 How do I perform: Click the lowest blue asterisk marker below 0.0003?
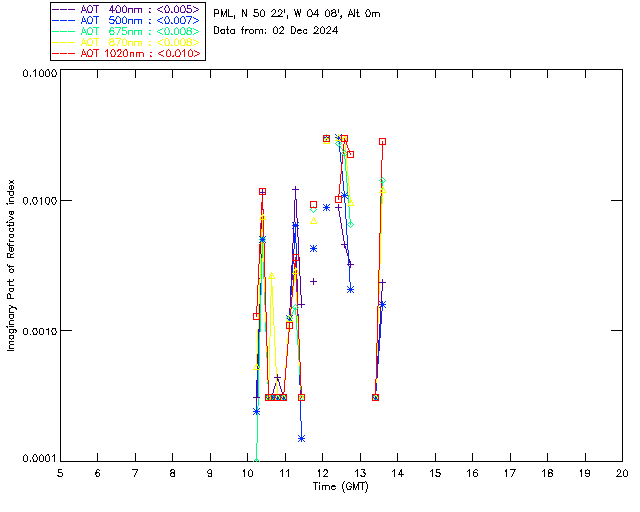click(302, 439)
